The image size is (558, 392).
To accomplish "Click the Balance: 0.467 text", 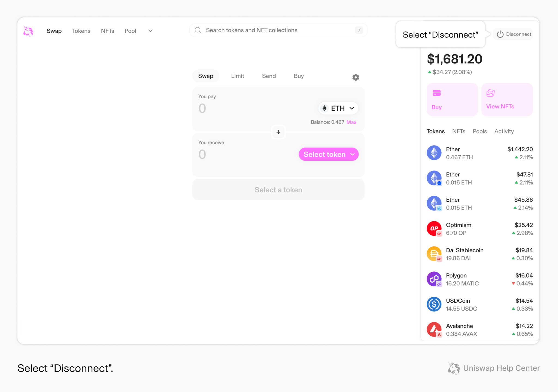I will coord(327,122).
